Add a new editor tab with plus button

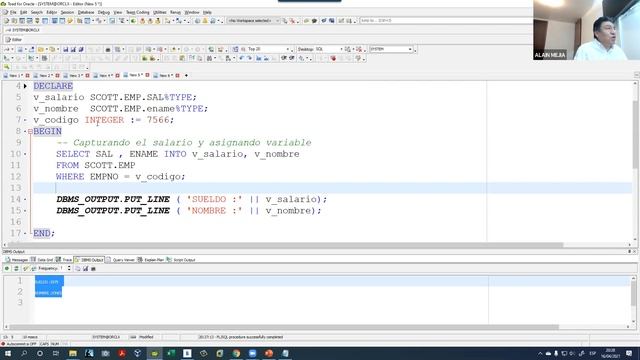tap(186, 76)
